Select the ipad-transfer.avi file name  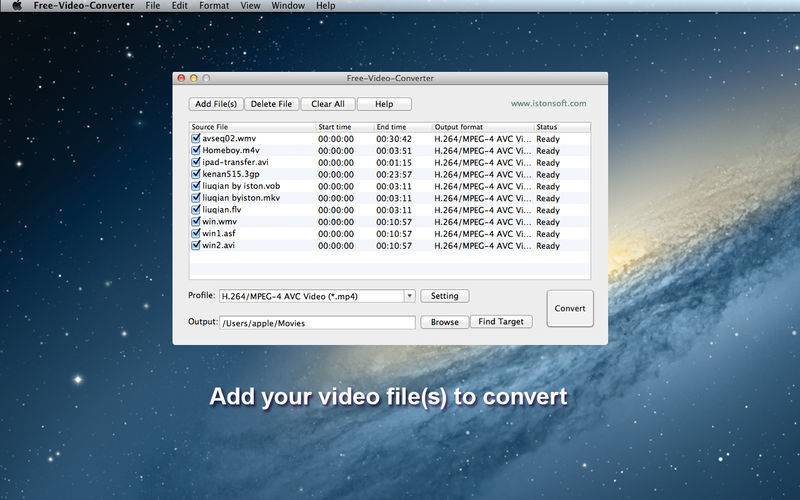click(235, 162)
